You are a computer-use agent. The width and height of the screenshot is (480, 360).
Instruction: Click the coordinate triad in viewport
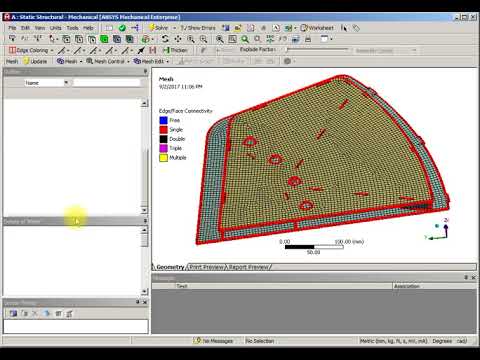(x=437, y=229)
